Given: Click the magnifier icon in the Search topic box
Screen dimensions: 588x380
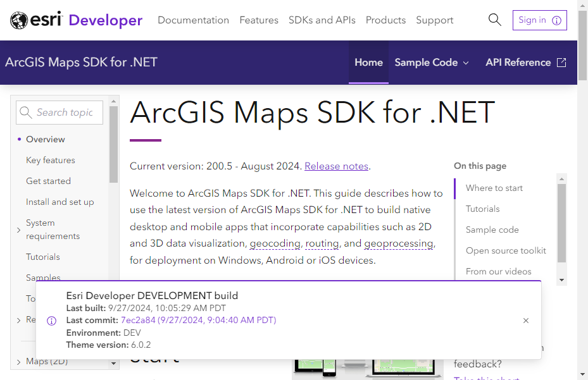Looking at the screenshot, I should pyautogui.click(x=25, y=112).
